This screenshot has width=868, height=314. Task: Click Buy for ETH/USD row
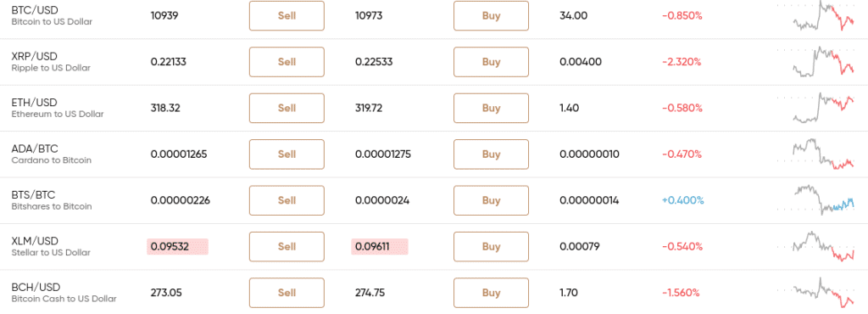click(491, 108)
